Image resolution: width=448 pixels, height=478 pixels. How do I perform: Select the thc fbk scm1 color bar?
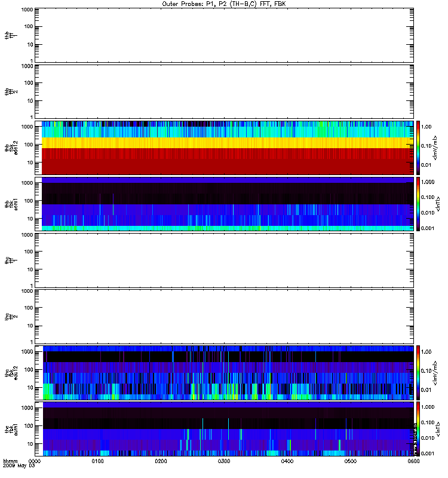(x=418, y=429)
